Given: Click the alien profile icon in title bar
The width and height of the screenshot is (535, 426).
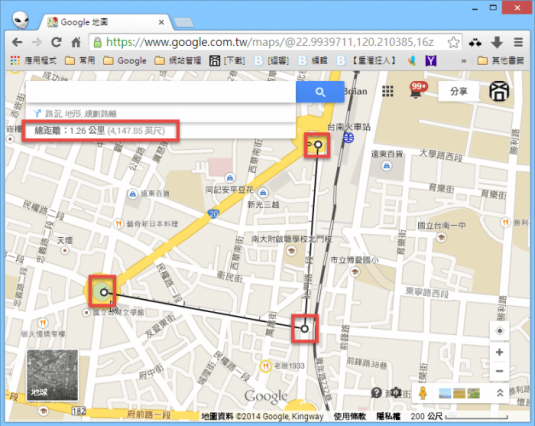Looking at the screenshot, I should tap(20, 20).
